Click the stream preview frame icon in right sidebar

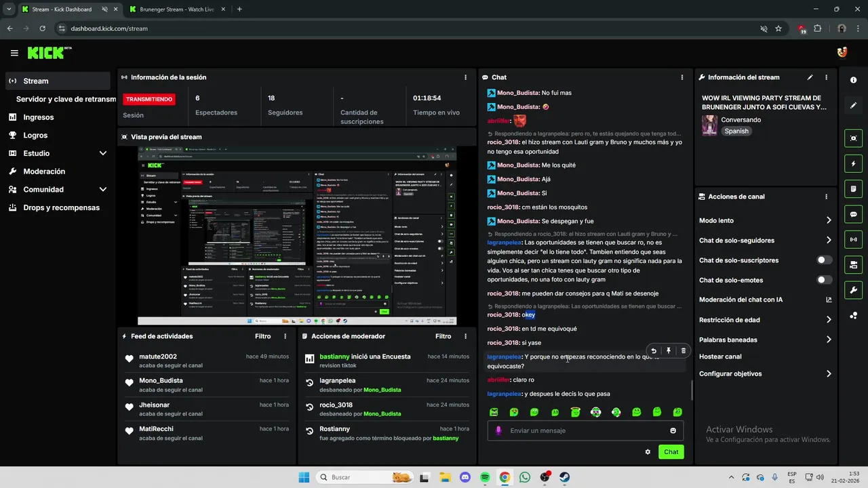point(853,138)
